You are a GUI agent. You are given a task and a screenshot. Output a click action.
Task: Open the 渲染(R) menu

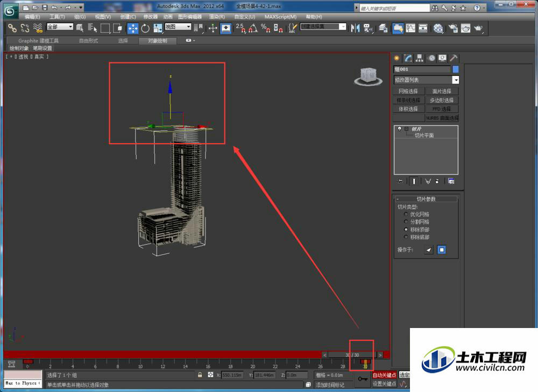[x=217, y=17]
